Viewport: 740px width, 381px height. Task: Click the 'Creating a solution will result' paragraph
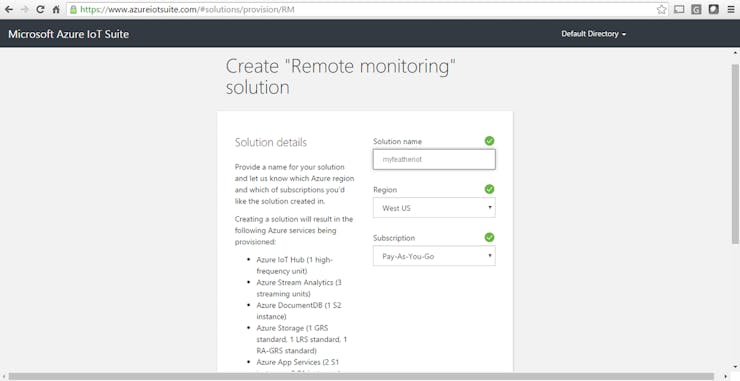pos(294,230)
